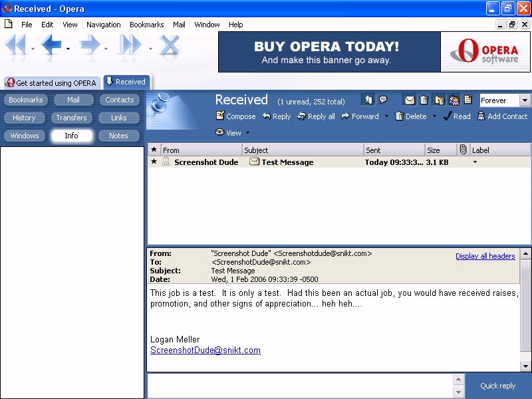The width and height of the screenshot is (532, 399).
Task: Open the Bookmarks panel button
Action: coord(26,100)
